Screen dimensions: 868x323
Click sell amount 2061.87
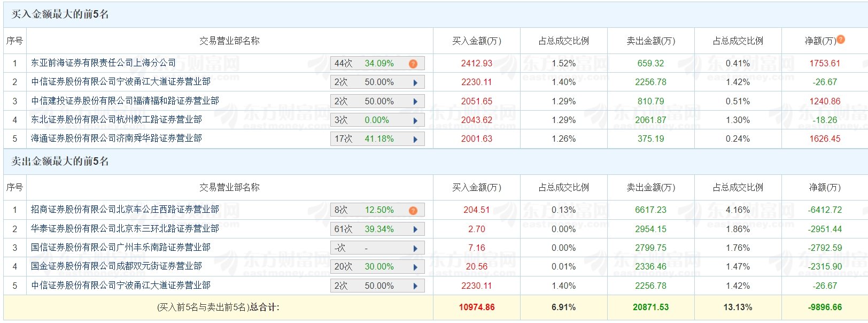click(650, 120)
